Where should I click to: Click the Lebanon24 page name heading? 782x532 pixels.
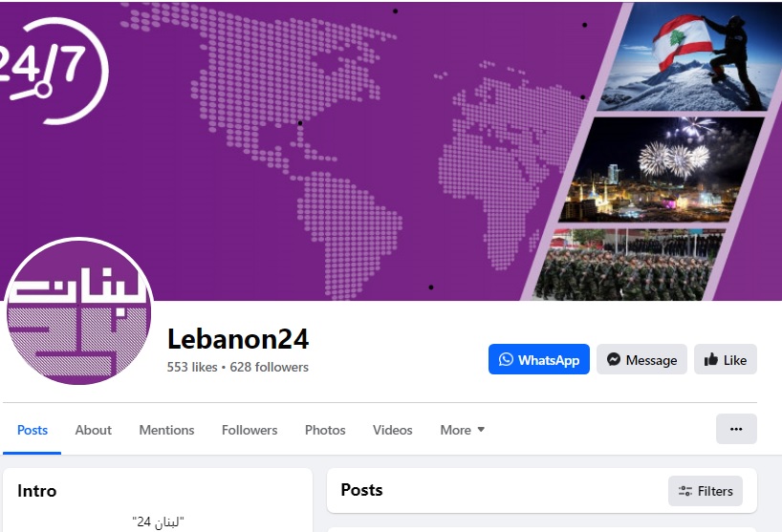pyautogui.click(x=238, y=339)
